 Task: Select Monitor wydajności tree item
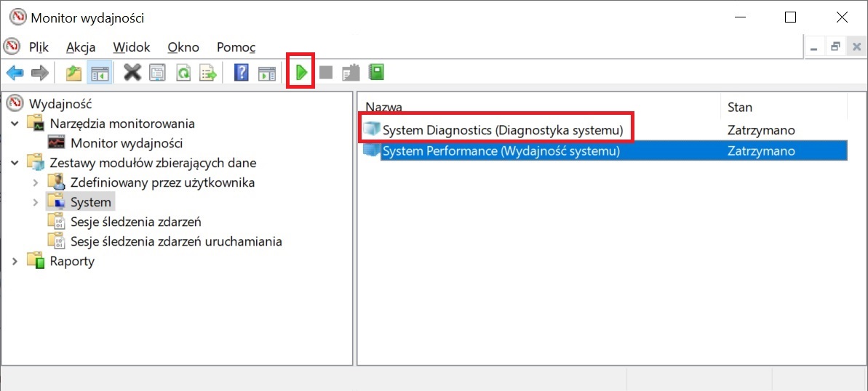pyautogui.click(x=126, y=143)
